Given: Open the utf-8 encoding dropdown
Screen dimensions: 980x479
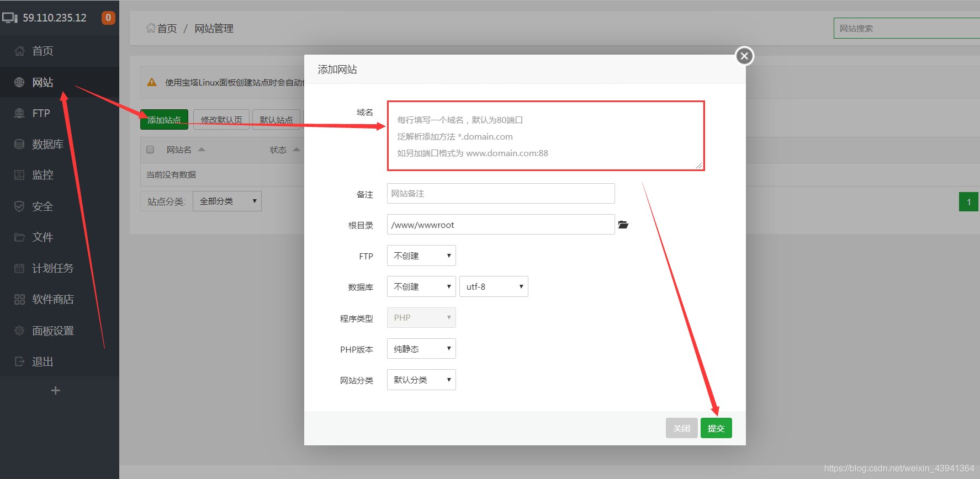Looking at the screenshot, I should click(494, 286).
